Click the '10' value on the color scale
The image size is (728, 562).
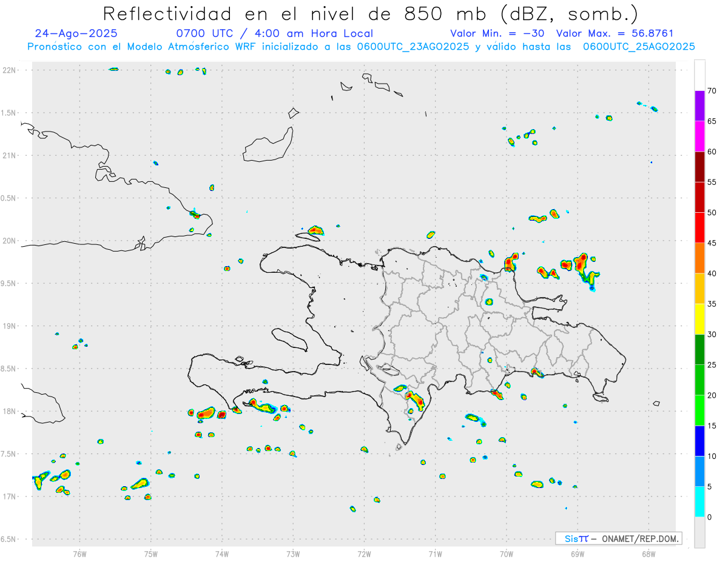[712, 456]
